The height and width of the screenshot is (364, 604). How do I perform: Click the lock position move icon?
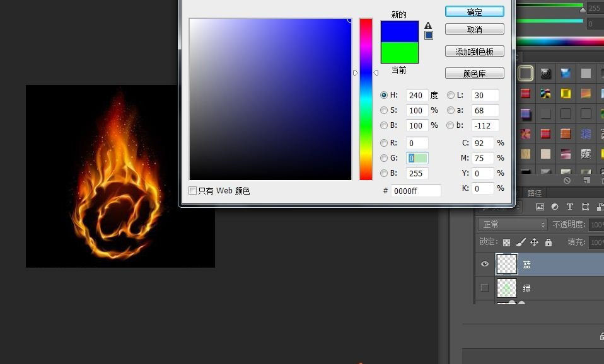[534, 242]
